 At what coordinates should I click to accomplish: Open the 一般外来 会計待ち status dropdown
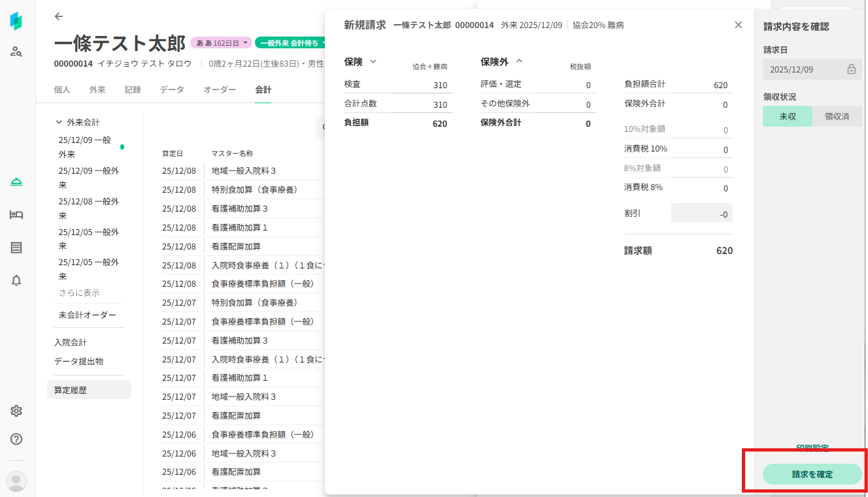[292, 43]
